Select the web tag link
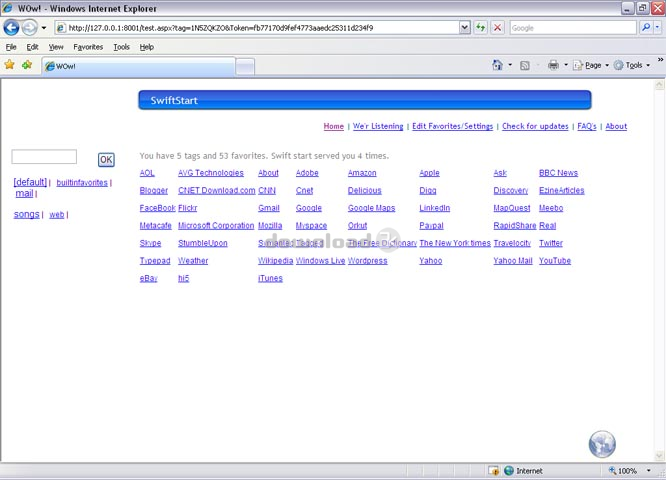 click(56, 215)
